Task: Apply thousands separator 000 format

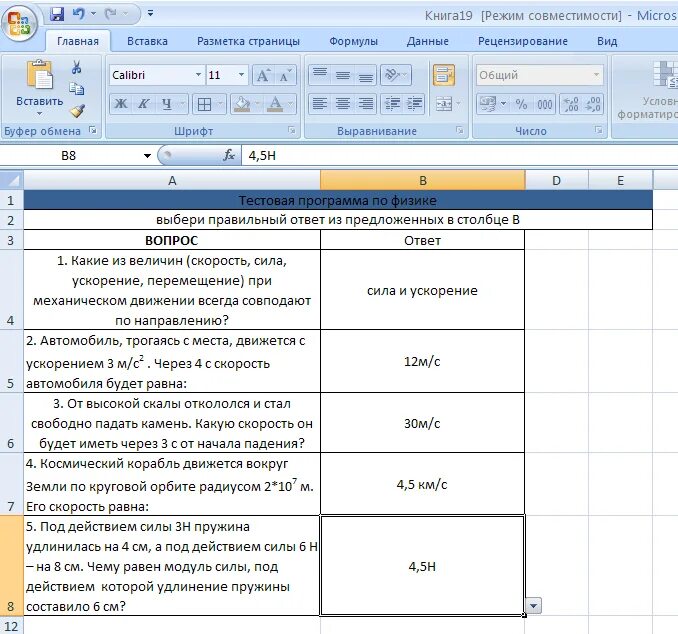Action: pyautogui.click(x=544, y=104)
